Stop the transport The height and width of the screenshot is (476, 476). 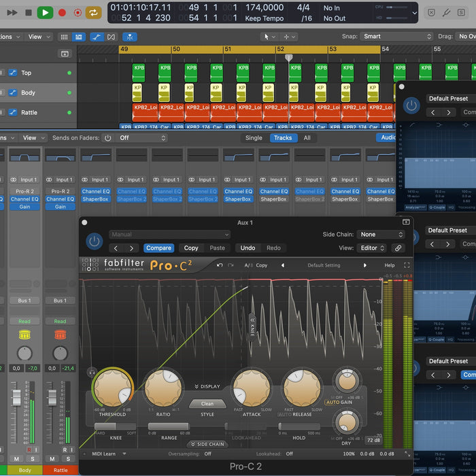29,12
